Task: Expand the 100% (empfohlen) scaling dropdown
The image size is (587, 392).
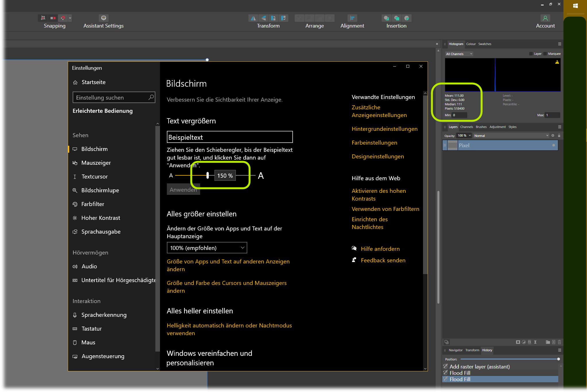Action: tap(207, 248)
